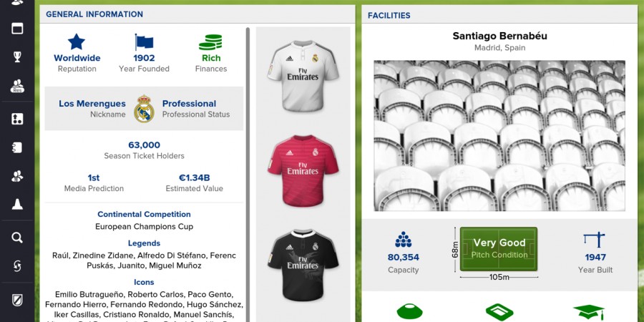Open the calendar icon in sidebar
Image resolution: width=644 pixels, height=322 pixels.
(x=17, y=29)
